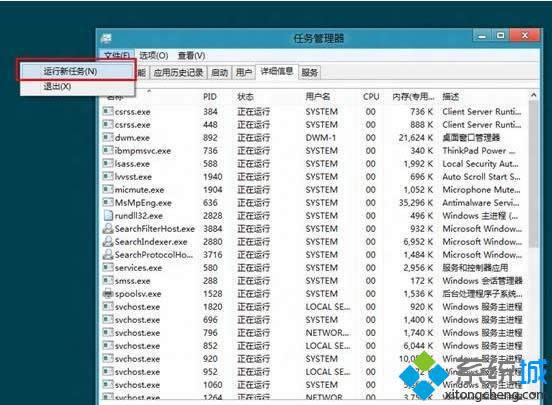The width and height of the screenshot is (552, 405).
Task: Click memory value 21,624 K
Action: pos(416,138)
